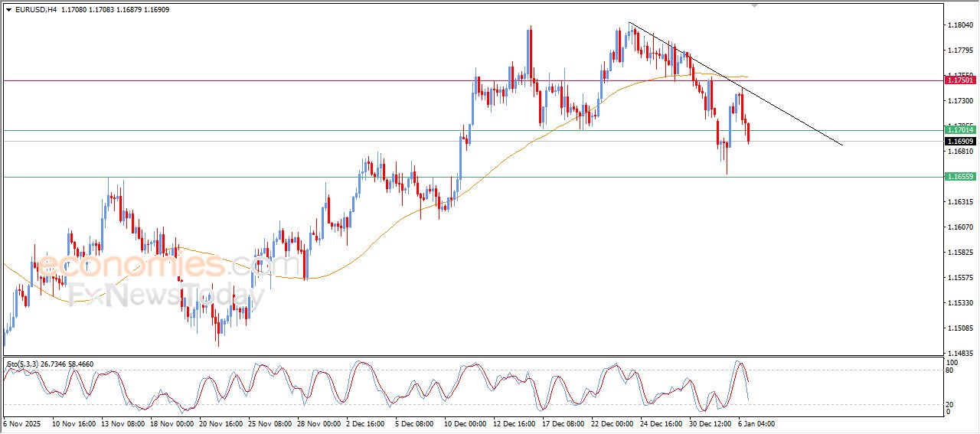Click the black 1.16909 current price label
Viewport: 980px width, 434px height.
click(x=960, y=141)
